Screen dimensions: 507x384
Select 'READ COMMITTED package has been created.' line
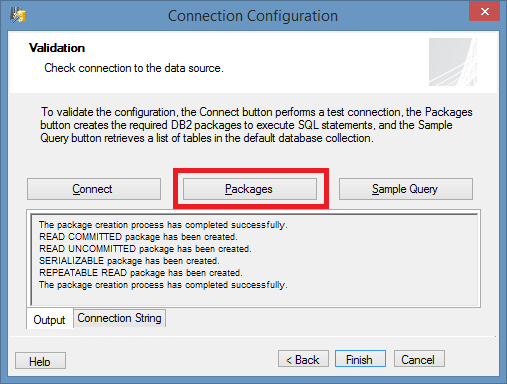pos(138,237)
